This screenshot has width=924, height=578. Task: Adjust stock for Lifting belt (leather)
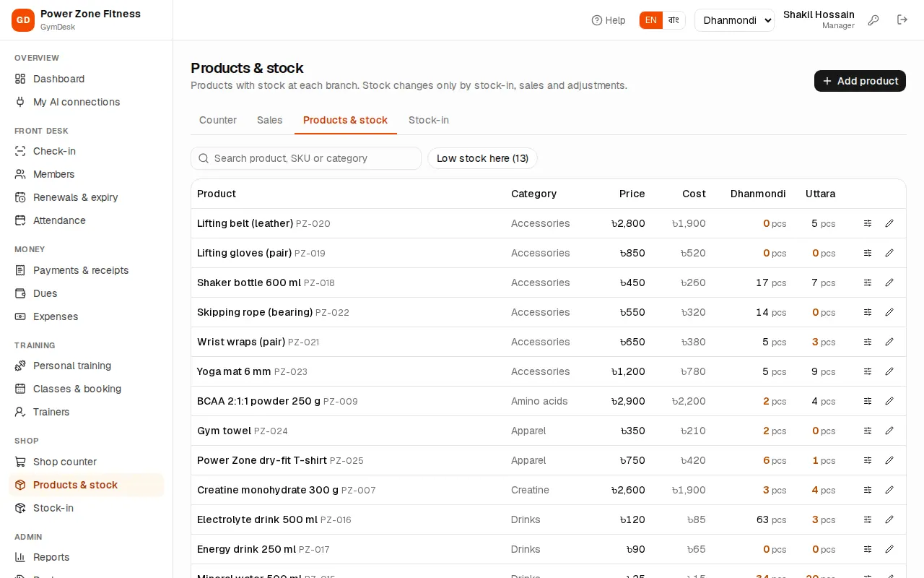[x=868, y=223]
